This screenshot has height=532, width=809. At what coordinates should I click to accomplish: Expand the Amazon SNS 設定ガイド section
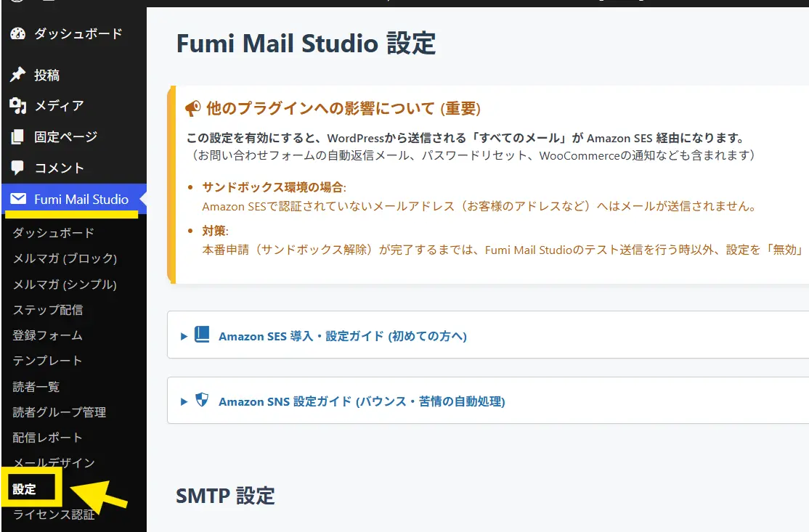361,401
